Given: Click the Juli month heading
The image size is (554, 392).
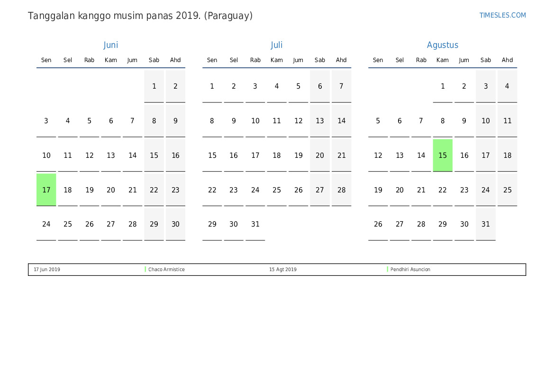Looking at the screenshot, I should [277, 45].
